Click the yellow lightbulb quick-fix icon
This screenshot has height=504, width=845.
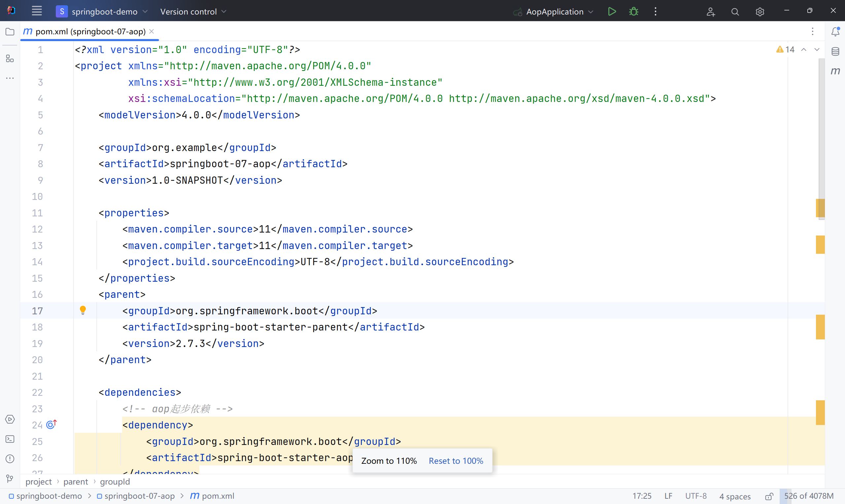point(83,310)
